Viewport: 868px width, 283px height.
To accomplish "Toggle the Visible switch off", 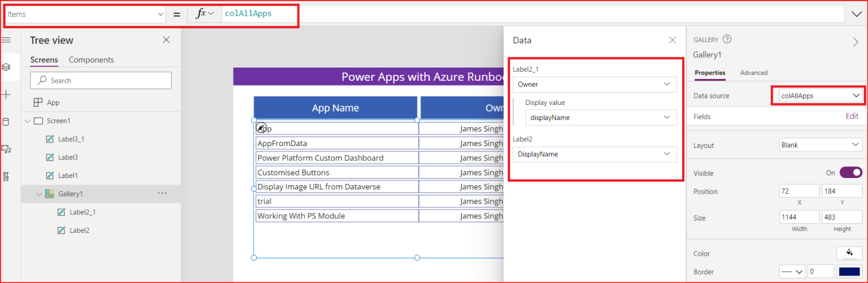I will [850, 173].
